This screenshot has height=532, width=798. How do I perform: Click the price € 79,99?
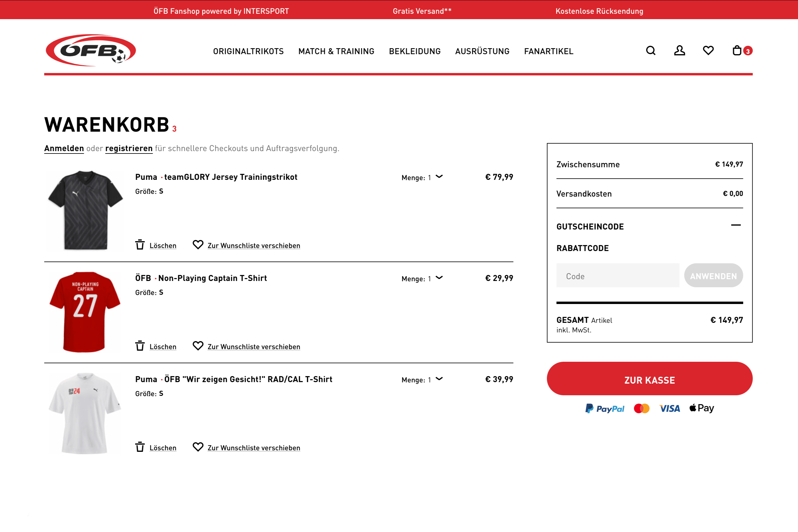(x=499, y=177)
